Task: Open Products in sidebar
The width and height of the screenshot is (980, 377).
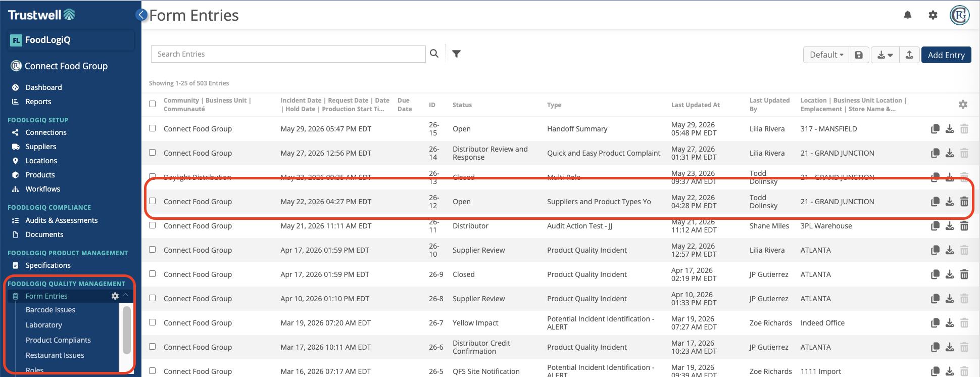Action: (x=40, y=175)
